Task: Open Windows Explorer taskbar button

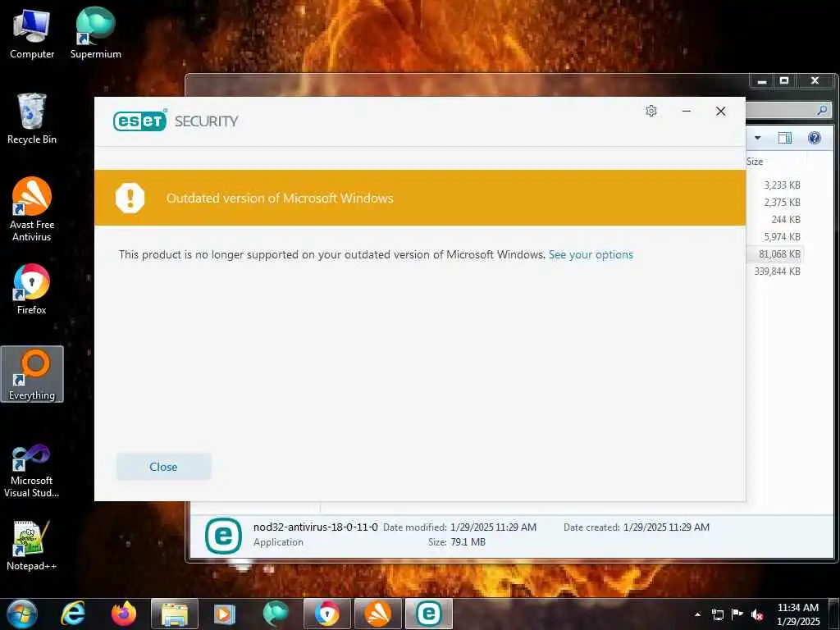Action: [x=175, y=614]
